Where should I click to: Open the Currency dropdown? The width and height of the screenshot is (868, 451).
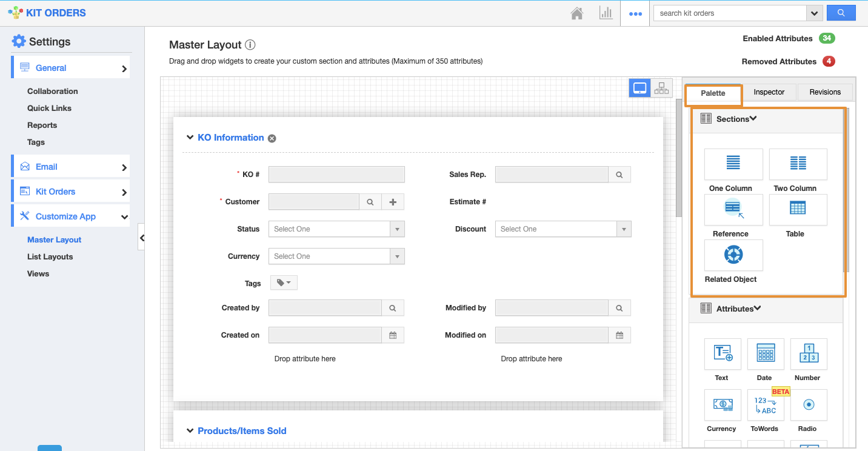coord(336,256)
